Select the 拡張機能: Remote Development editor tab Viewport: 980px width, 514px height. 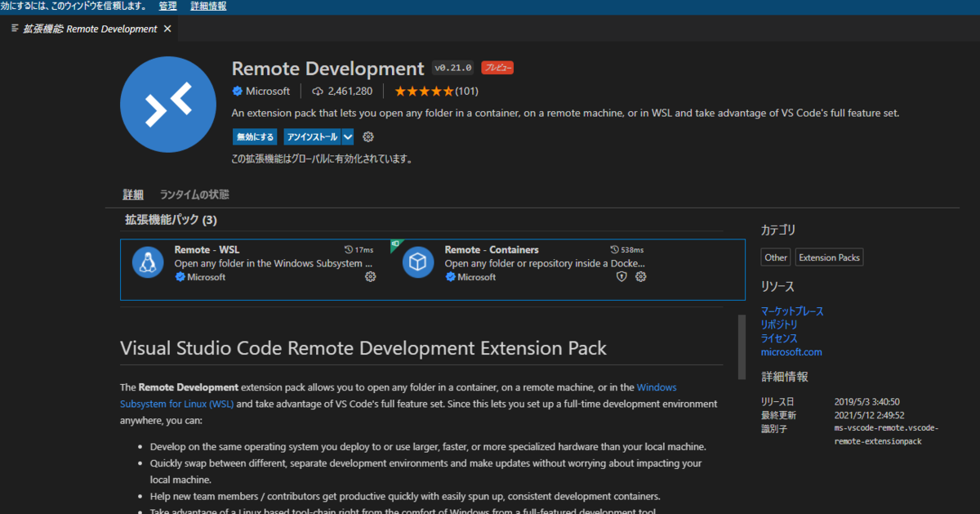(x=88, y=29)
